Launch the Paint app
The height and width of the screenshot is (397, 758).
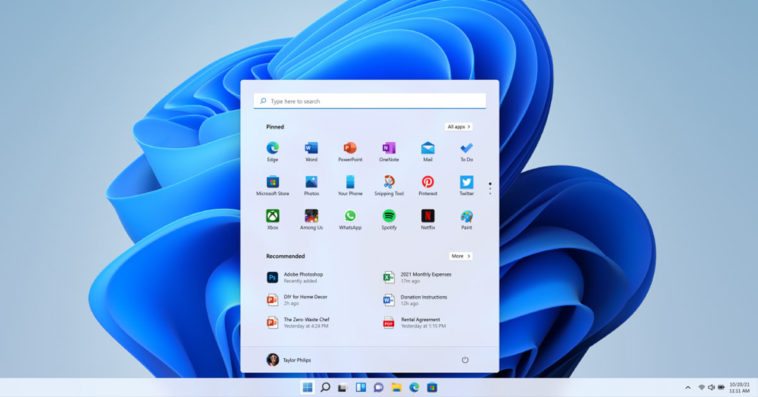(x=466, y=220)
